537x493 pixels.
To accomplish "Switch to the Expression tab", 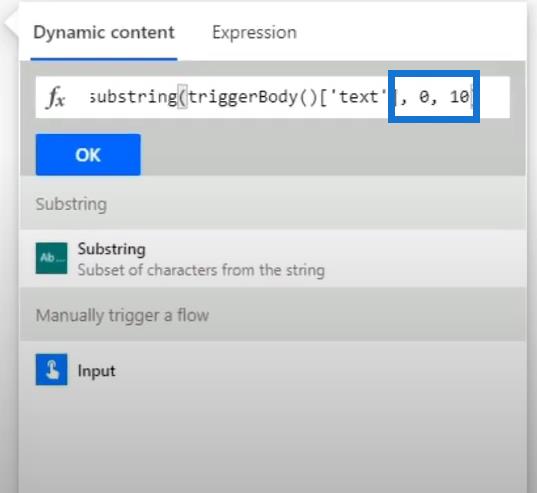I will pyautogui.click(x=254, y=33).
